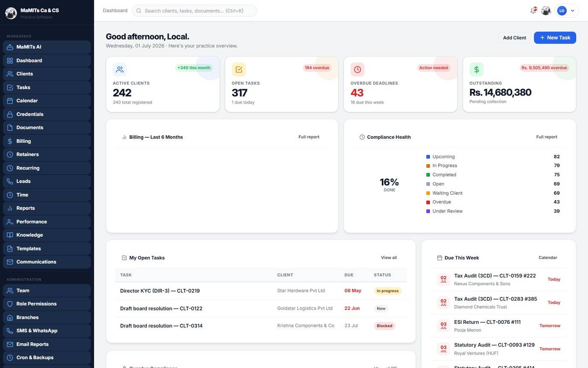Click the 194 overdue badge
This screenshot has width=588, height=368.
317,68
